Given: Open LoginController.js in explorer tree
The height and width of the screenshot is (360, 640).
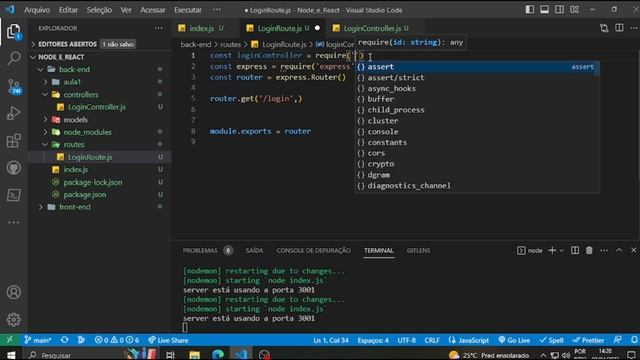Looking at the screenshot, I should pyautogui.click(x=97, y=107).
